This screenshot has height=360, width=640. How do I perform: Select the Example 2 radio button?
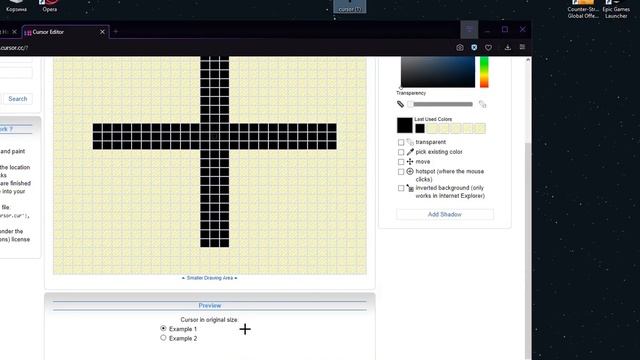pos(163,338)
